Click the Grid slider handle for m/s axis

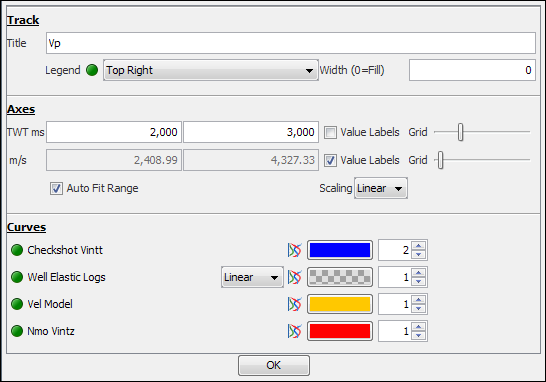(440, 160)
